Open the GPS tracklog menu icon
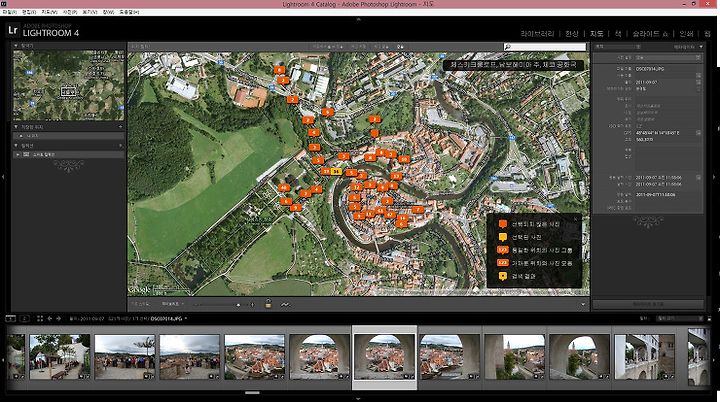The width and height of the screenshot is (720, 402). (285, 304)
